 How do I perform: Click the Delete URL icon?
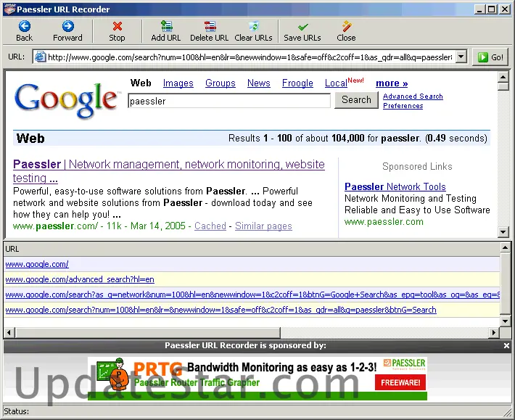coord(210,26)
